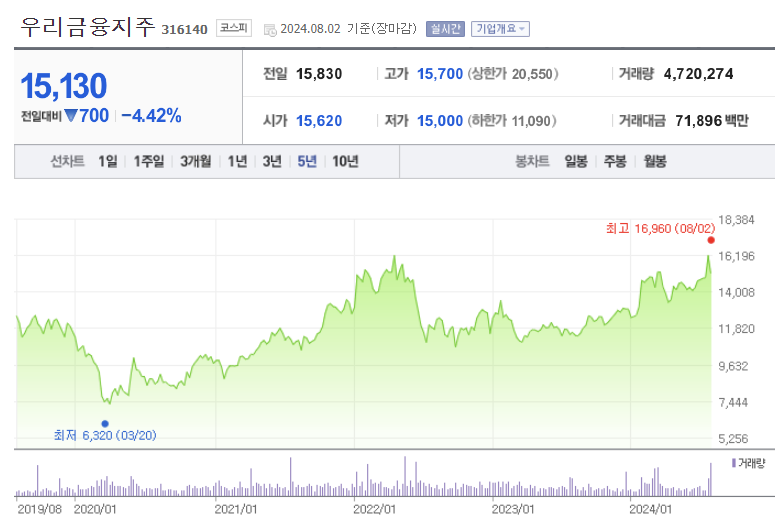This screenshot has height=520, width=775.
Task: Select the 10년 line chart period
Action: (x=345, y=161)
